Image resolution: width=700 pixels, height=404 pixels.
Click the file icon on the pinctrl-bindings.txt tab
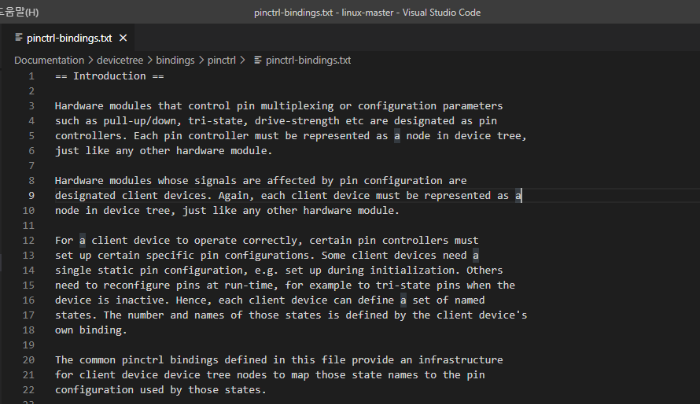pos(19,38)
